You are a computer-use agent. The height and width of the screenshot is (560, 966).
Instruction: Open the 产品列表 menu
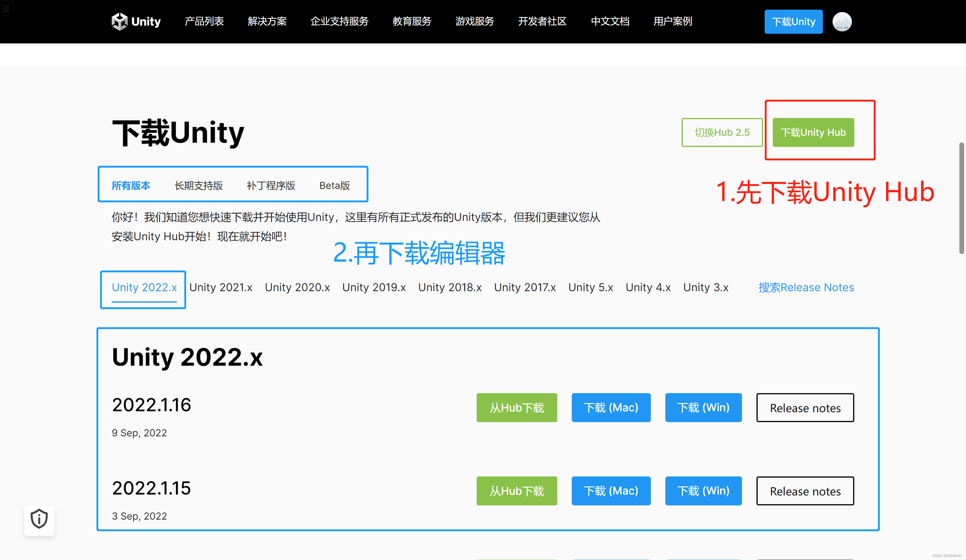coord(204,21)
